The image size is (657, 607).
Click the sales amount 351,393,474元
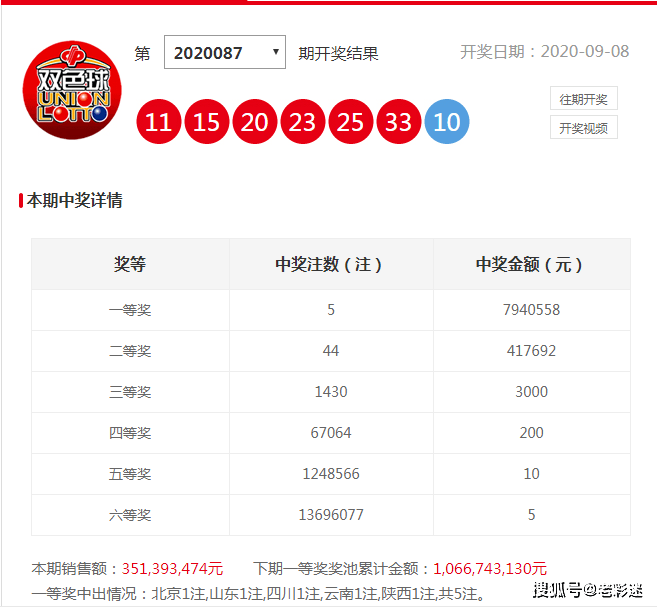172,568
